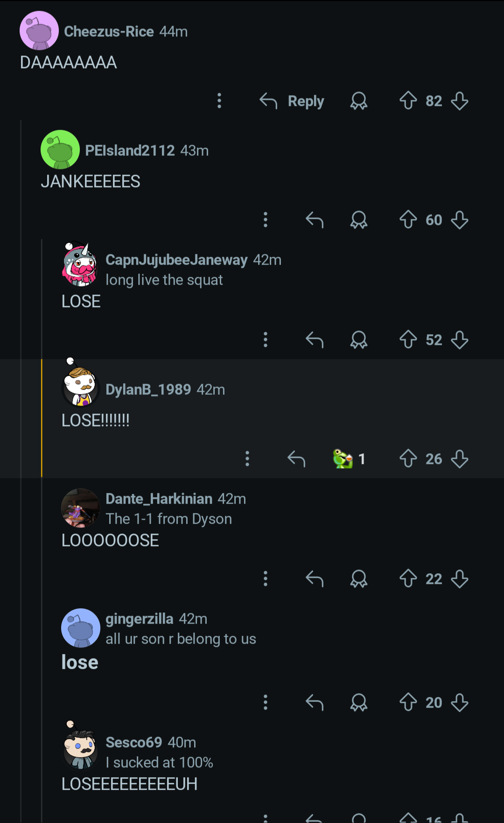Image resolution: width=504 pixels, height=823 pixels.
Task: Open gingerzilla's avatar profile picture
Action: point(81,628)
